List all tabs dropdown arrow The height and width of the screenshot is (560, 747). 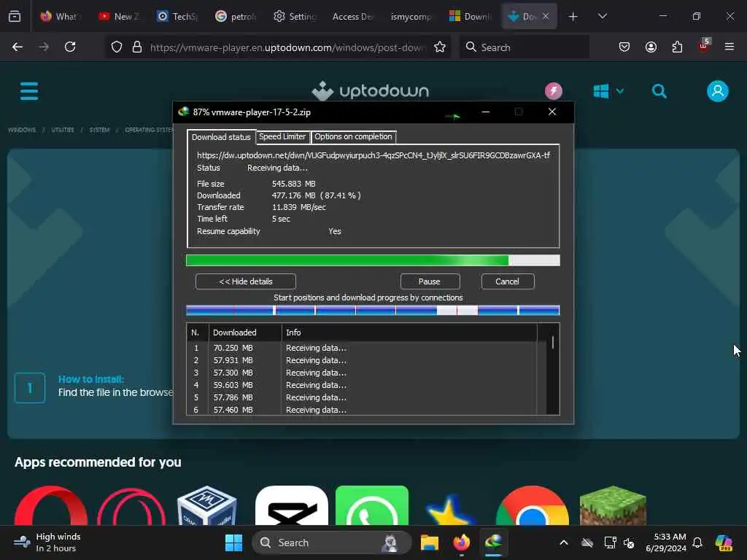pyautogui.click(x=602, y=16)
